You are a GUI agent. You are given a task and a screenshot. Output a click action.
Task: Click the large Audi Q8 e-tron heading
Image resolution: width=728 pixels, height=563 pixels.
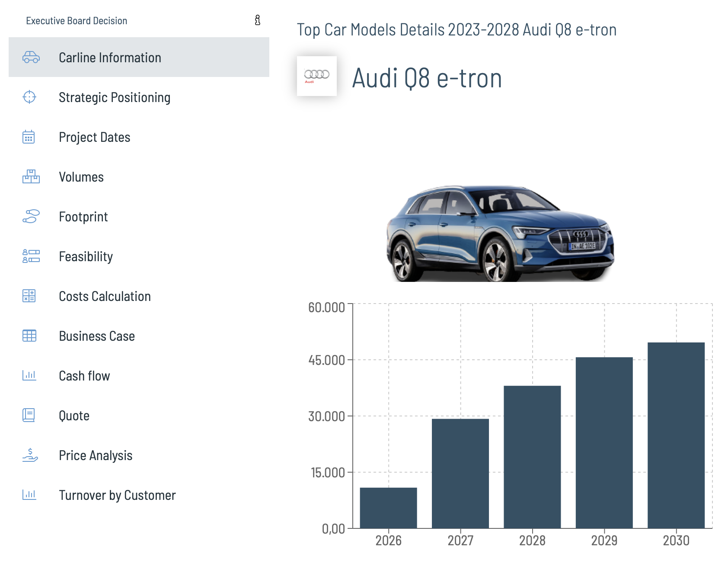point(427,78)
